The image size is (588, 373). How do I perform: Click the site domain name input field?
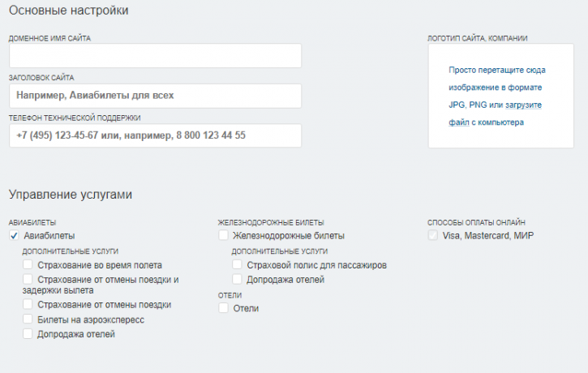[x=155, y=55]
